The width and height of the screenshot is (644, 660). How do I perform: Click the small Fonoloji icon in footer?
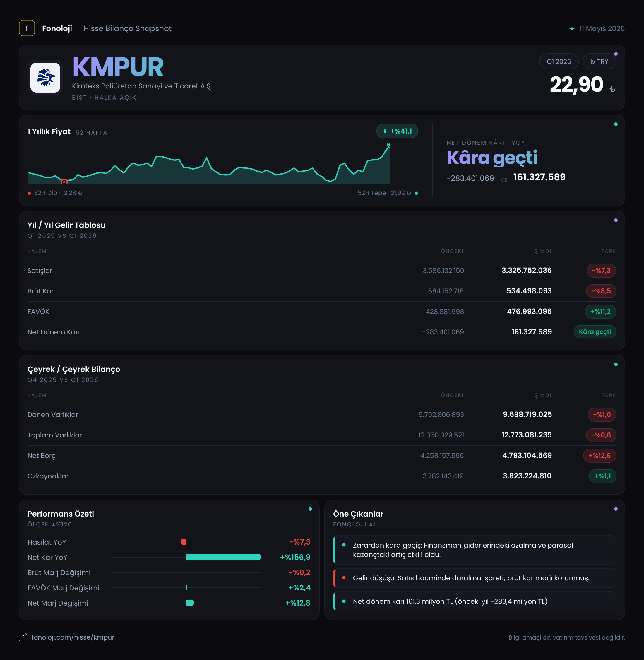23,637
